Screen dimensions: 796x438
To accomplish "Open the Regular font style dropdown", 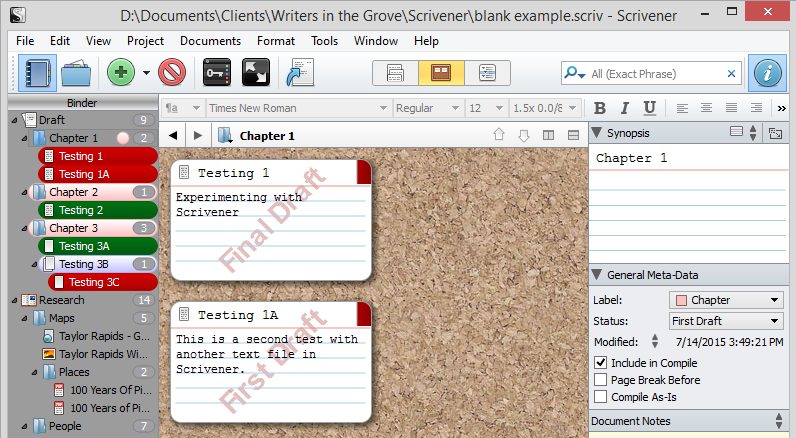I will [x=427, y=108].
